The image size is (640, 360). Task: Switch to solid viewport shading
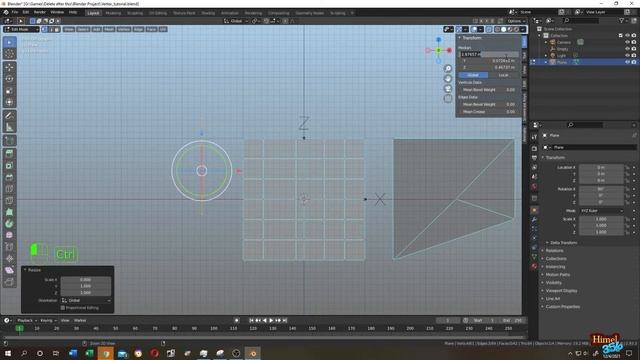click(504, 29)
